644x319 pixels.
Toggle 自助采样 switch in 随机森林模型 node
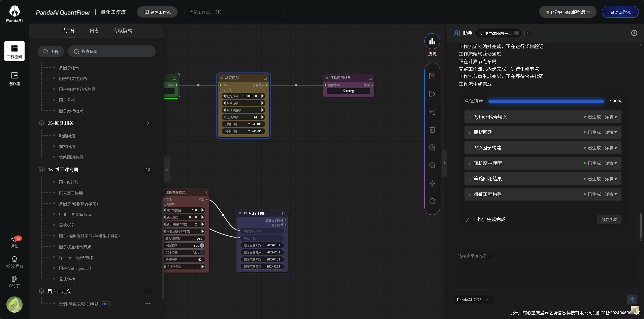(x=201, y=246)
